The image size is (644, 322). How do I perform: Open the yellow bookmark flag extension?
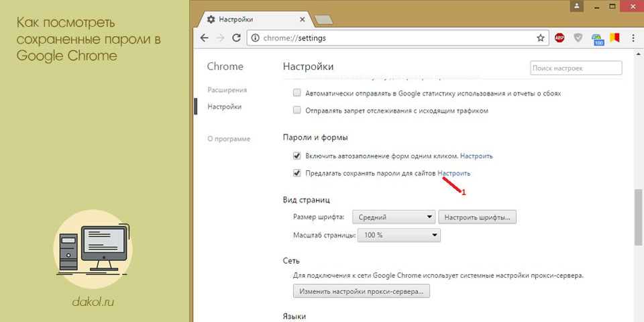click(614, 38)
